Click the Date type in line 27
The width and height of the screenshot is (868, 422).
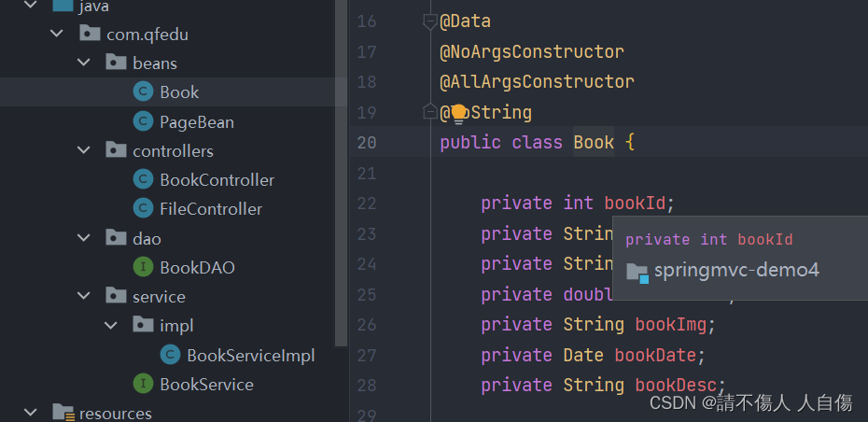tap(583, 355)
